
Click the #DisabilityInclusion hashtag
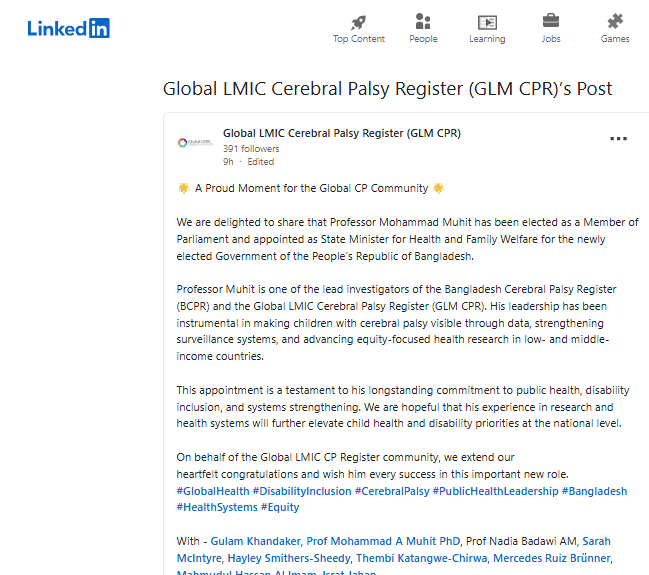[301, 491]
